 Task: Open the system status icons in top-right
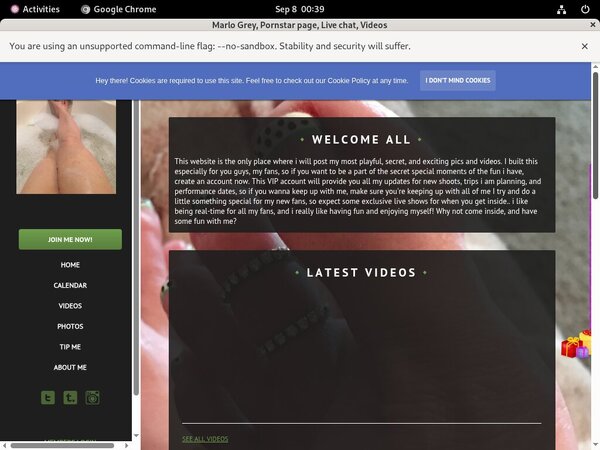point(570,9)
